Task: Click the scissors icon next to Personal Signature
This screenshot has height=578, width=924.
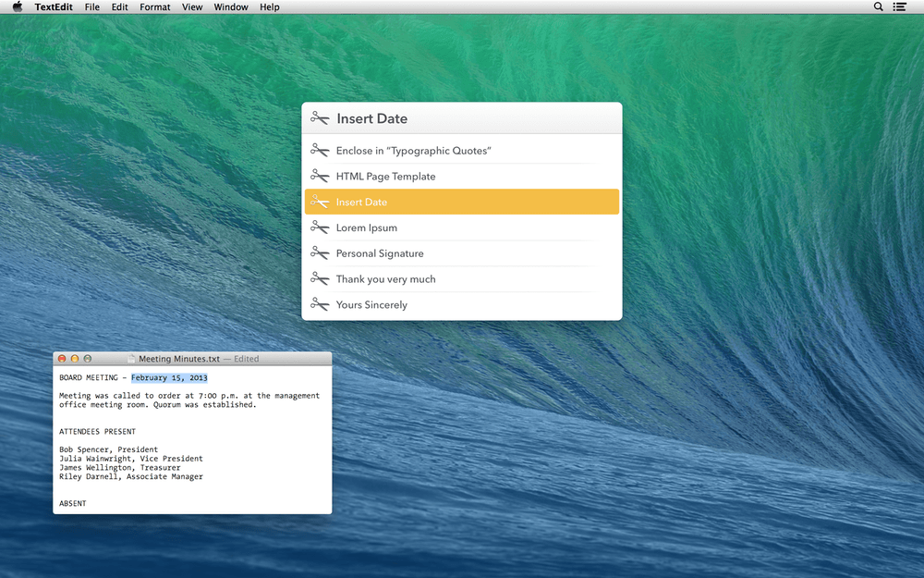Action: [320, 253]
